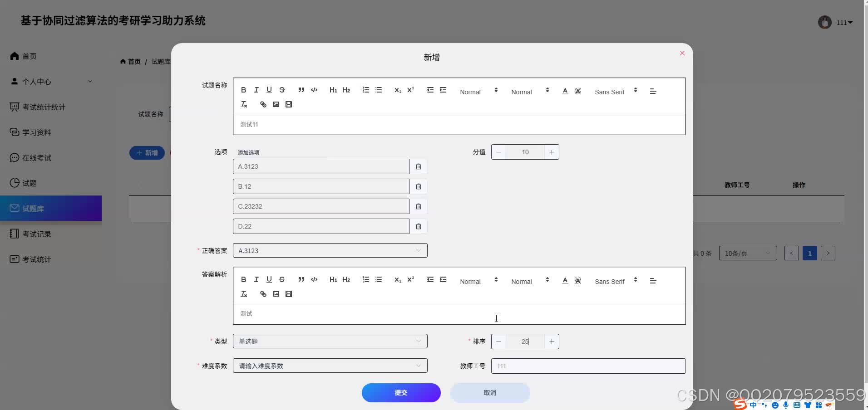Open first Normal size dropdown in 试题名称 editor

pos(478,92)
